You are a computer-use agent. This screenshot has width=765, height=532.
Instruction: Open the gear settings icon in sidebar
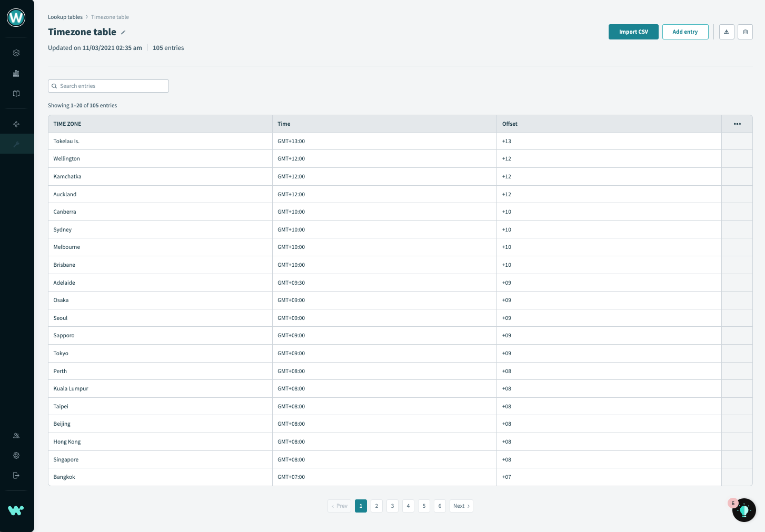click(x=16, y=456)
